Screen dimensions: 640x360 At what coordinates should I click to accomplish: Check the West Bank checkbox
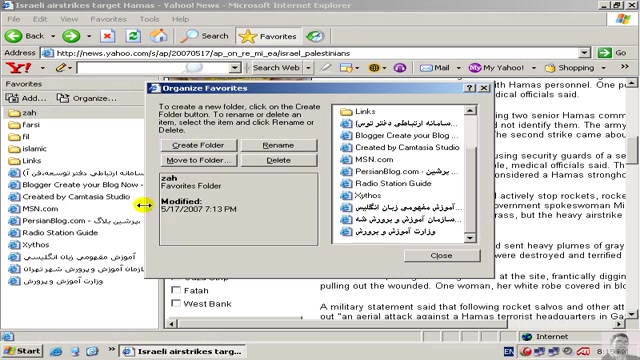(x=176, y=303)
